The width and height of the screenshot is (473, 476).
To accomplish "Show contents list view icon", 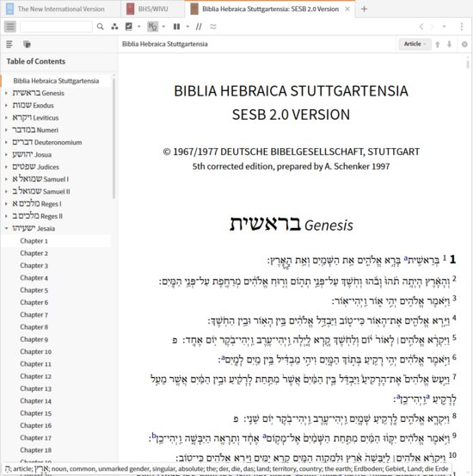I will click(x=9, y=44).
